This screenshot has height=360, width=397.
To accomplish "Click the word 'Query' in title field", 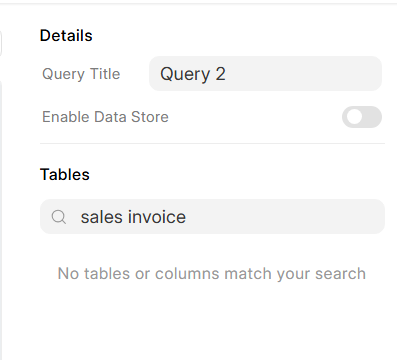I will (x=185, y=74).
